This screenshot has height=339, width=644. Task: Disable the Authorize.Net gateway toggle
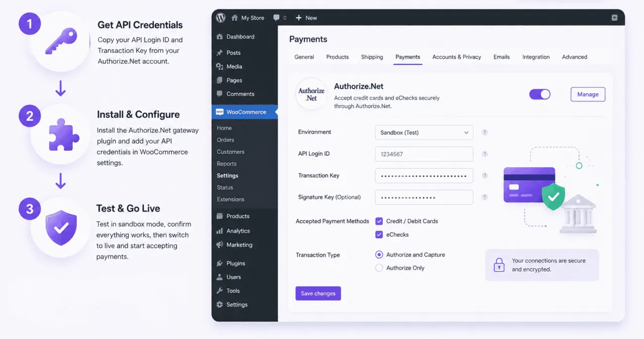(540, 94)
